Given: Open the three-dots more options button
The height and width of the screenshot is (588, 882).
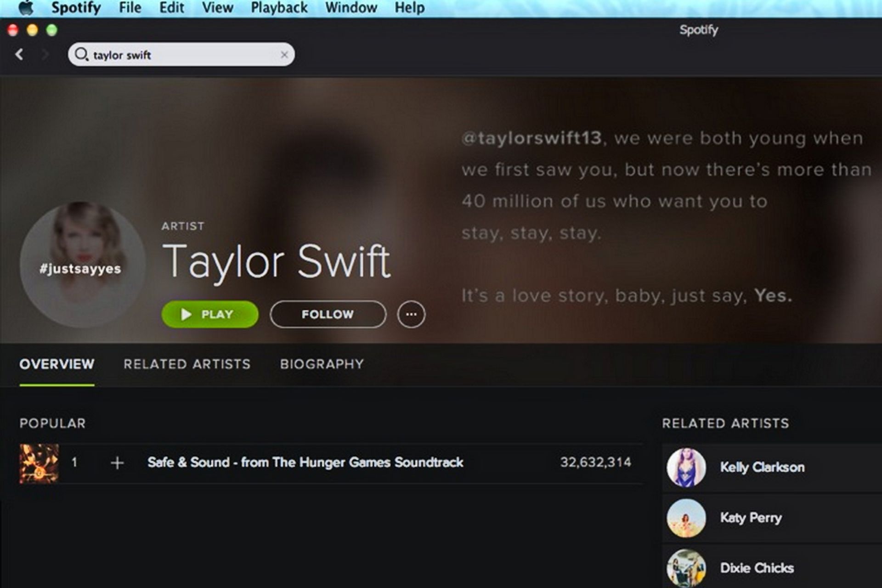Looking at the screenshot, I should [411, 314].
